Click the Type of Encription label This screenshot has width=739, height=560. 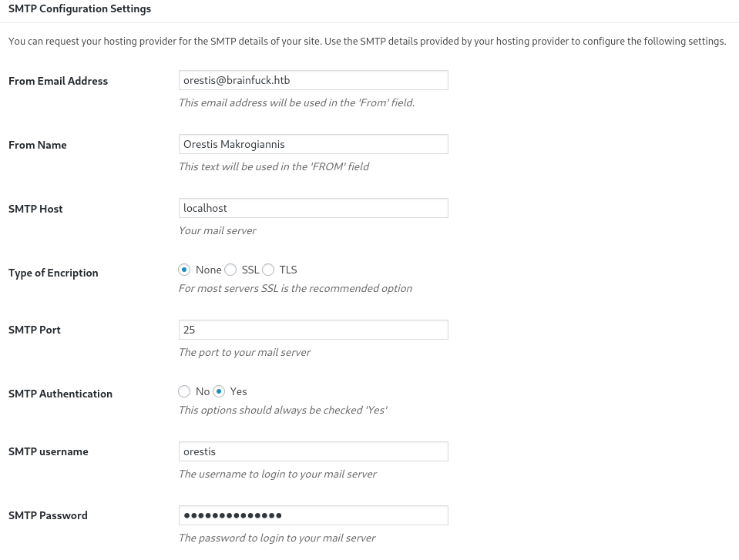(x=53, y=273)
